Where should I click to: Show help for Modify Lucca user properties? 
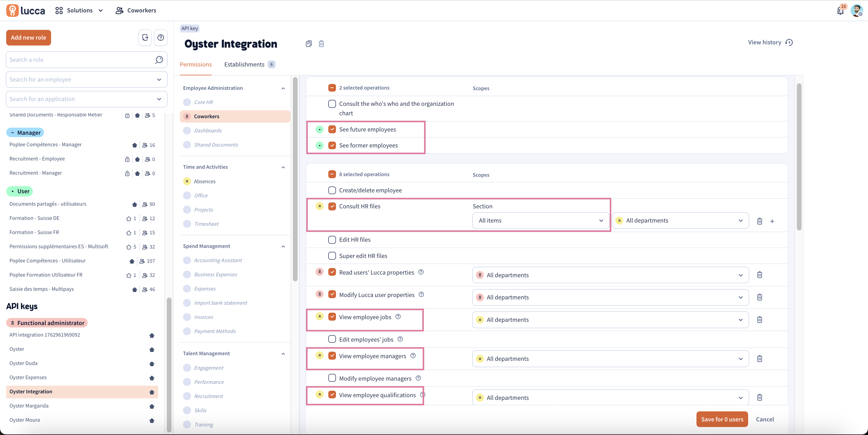point(421,294)
